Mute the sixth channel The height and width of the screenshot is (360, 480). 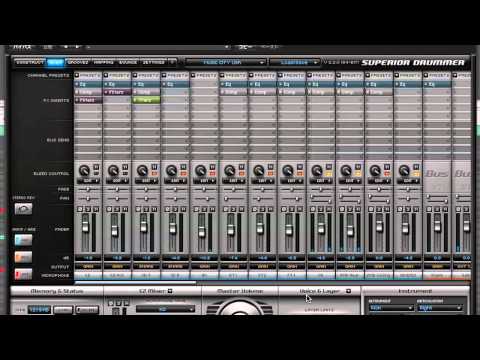click(x=241, y=209)
